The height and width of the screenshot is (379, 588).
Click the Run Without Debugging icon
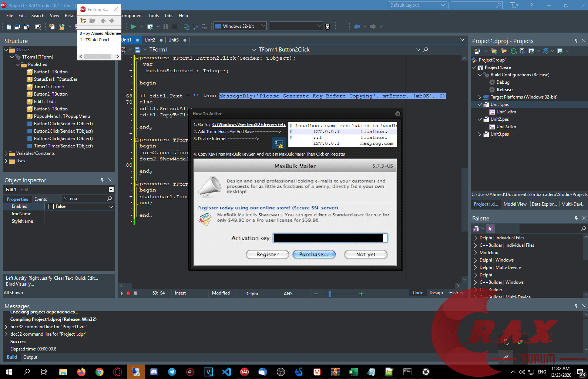(x=150, y=26)
